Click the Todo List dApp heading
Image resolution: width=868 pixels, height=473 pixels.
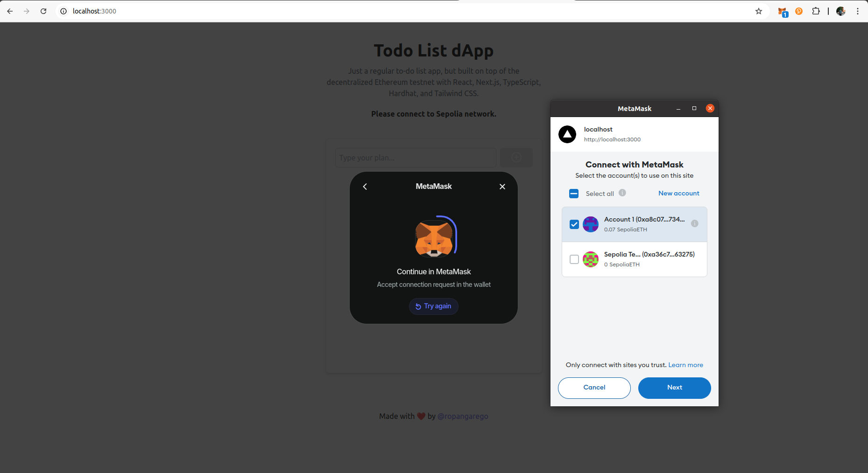click(x=434, y=50)
